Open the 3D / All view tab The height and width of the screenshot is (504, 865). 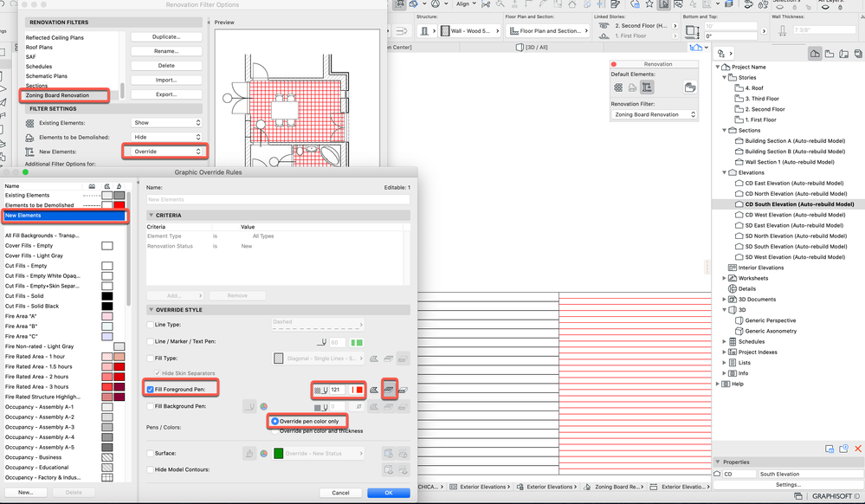532,48
